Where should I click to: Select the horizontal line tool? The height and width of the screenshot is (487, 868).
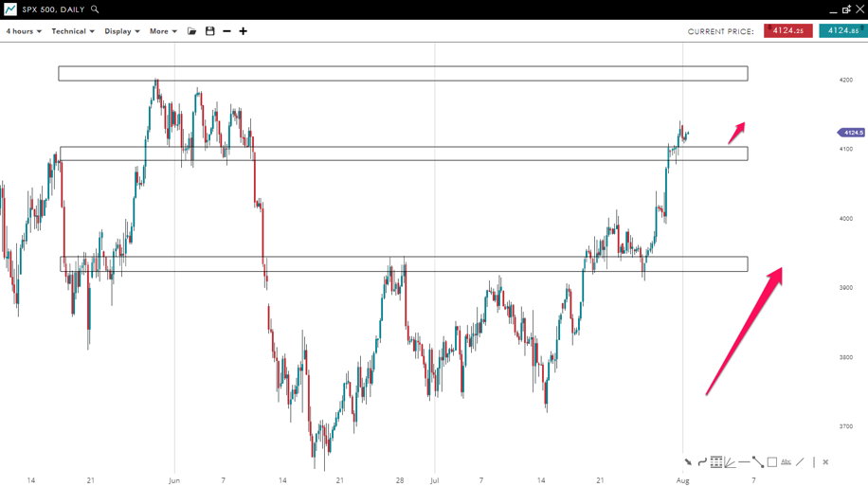(744, 462)
